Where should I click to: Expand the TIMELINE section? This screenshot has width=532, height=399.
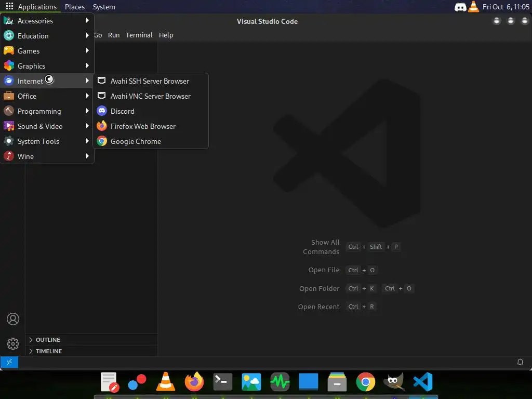click(91, 351)
